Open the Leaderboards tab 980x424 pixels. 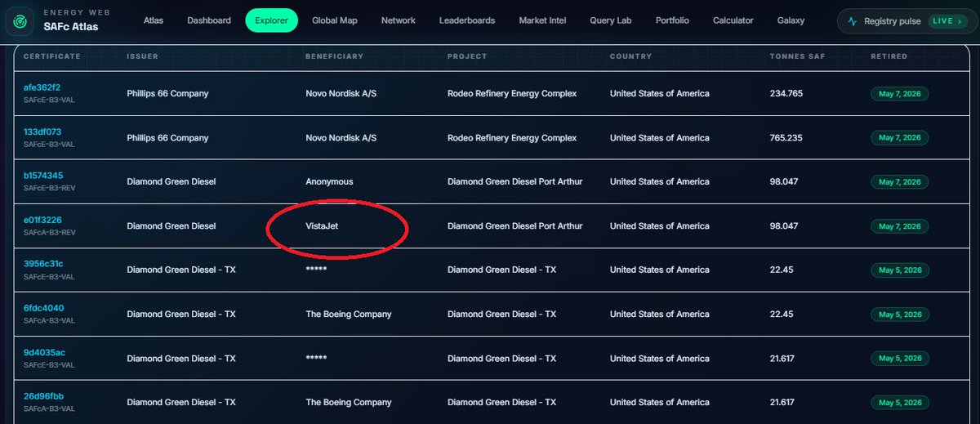(467, 20)
